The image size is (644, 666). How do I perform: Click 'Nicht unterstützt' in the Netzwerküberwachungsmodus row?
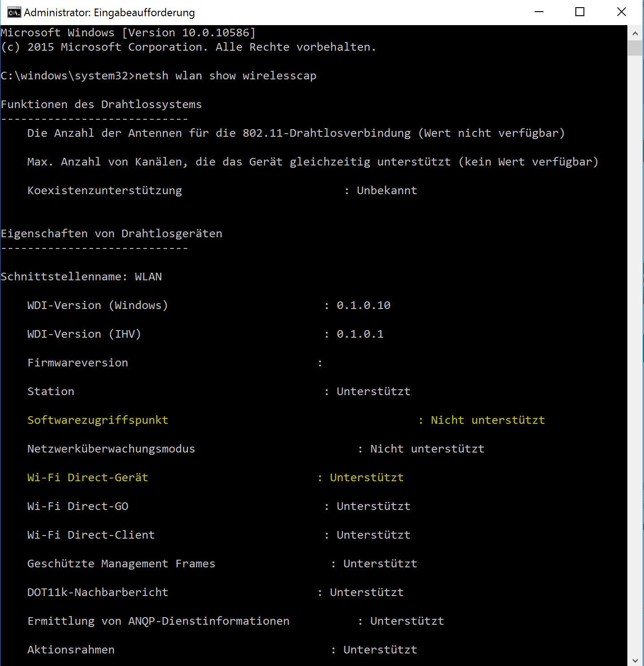click(427, 449)
